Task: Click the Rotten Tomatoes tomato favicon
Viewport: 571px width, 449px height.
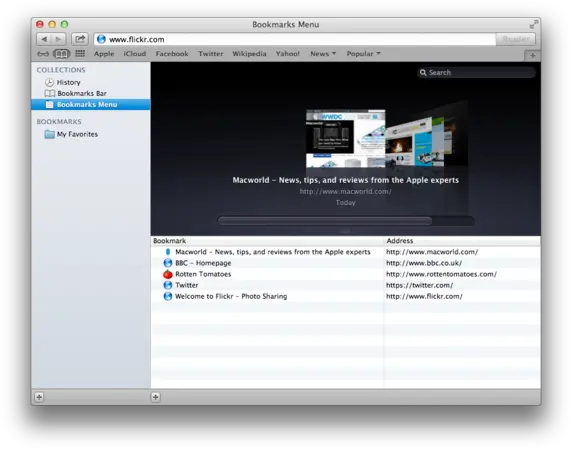Action: pos(168,274)
